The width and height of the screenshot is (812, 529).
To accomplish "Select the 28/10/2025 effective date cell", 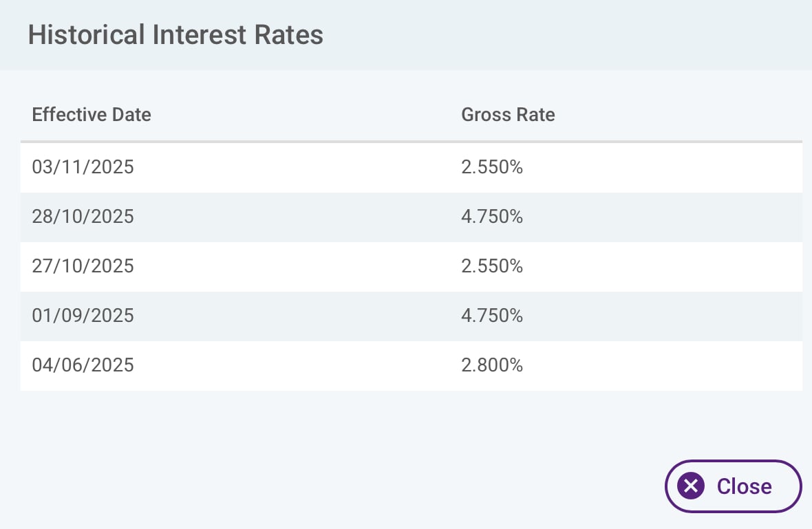I will point(83,217).
